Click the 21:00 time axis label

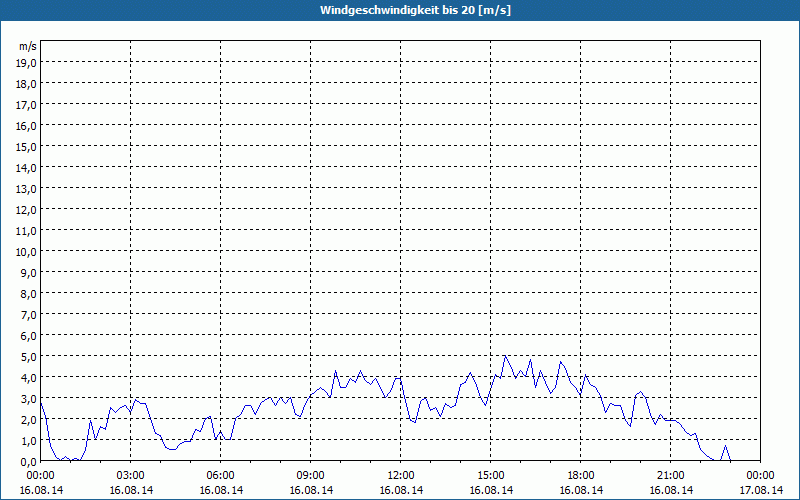coord(670,476)
